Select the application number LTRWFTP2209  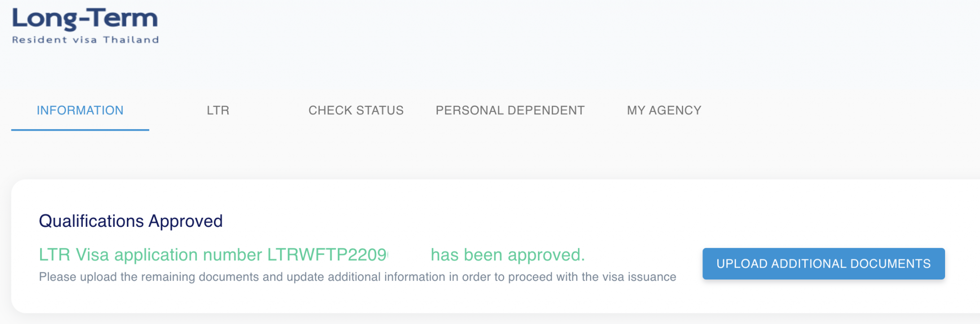pyautogui.click(x=327, y=255)
